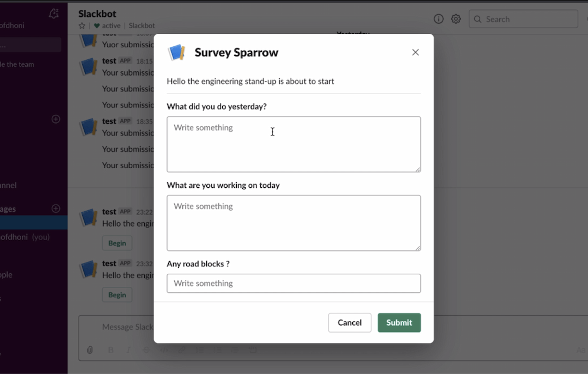The image size is (588, 374).
Task: Click the upper plus icon in sidebar
Action: pyautogui.click(x=56, y=119)
